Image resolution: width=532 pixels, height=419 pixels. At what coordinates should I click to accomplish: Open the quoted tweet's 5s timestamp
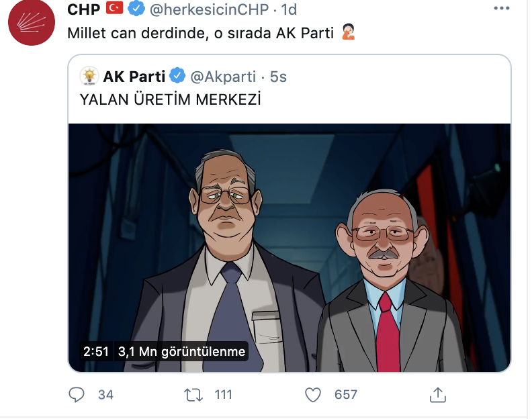278,77
